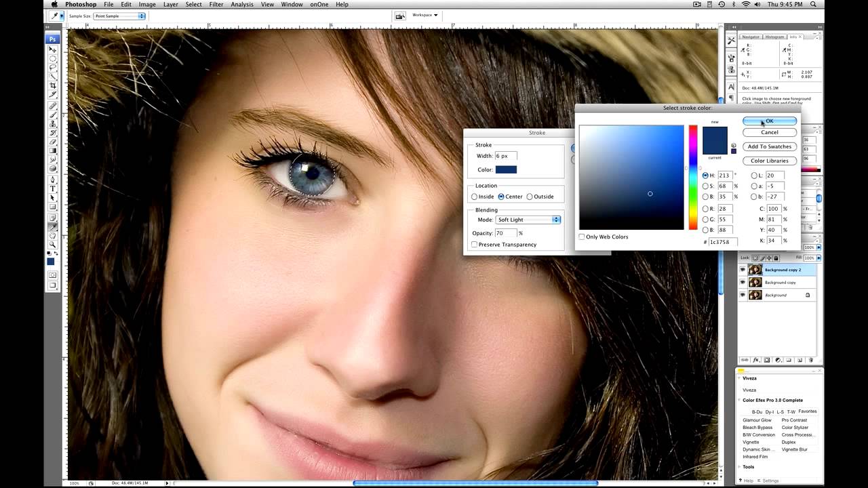868x488 pixels.
Task: Delete layer trash icon
Action: click(810, 360)
